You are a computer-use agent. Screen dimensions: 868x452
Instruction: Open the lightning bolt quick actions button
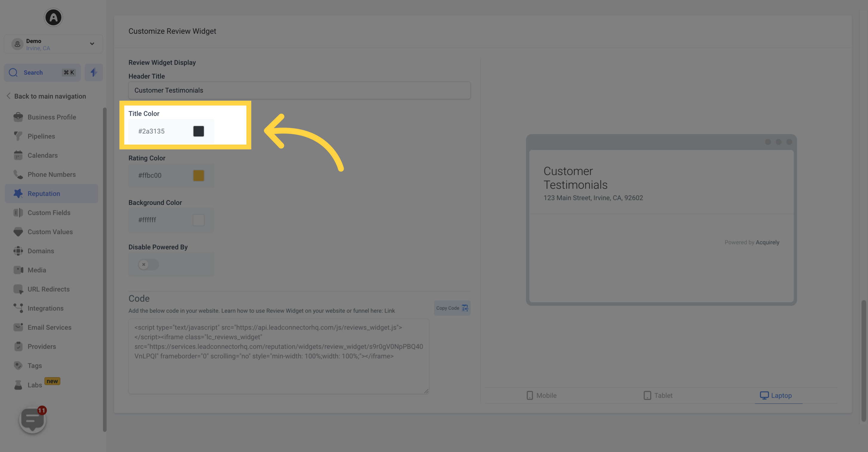94,73
